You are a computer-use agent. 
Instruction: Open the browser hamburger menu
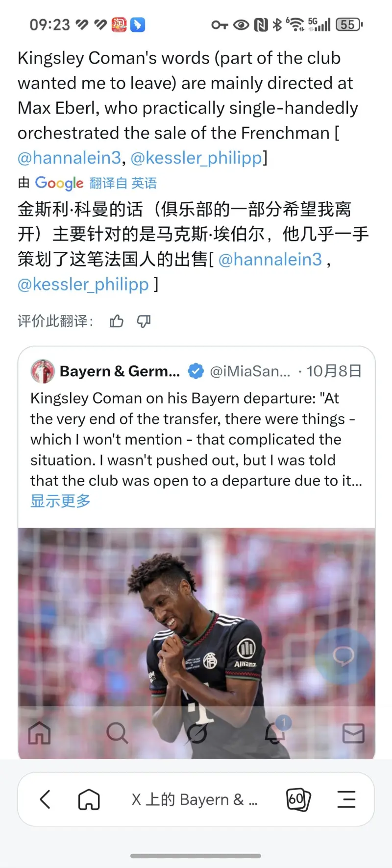click(x=346, y=799)
